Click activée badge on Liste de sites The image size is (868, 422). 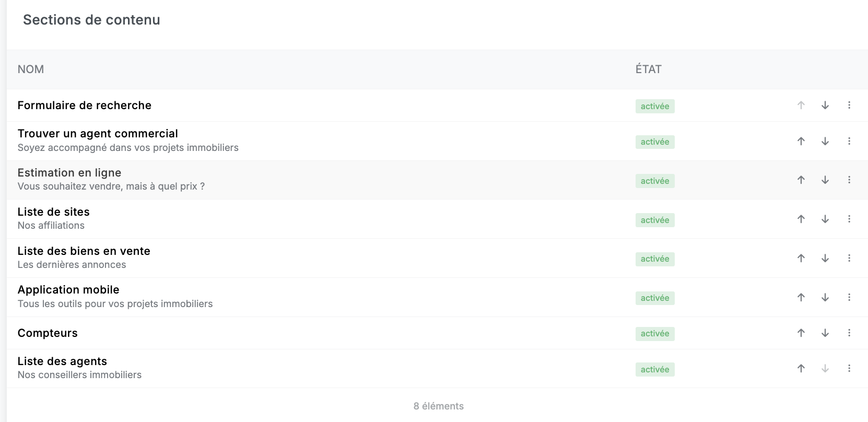[x=655, y=220]
